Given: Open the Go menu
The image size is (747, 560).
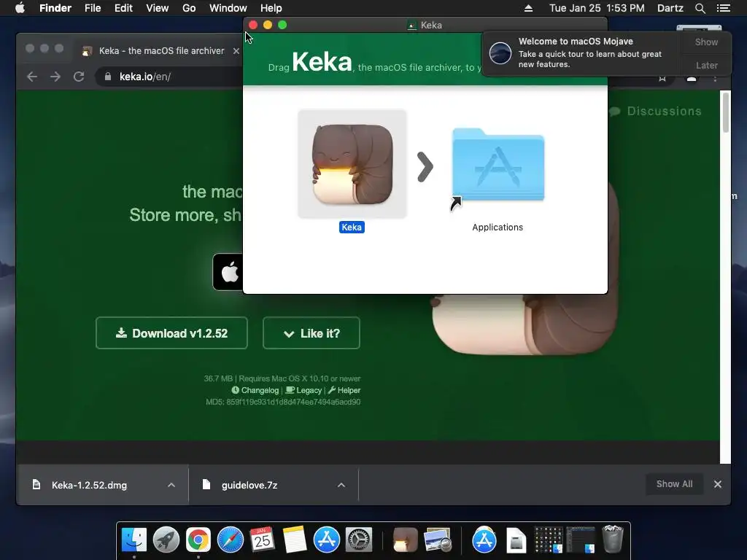Looking at the screenshot, I should (189, 8).
